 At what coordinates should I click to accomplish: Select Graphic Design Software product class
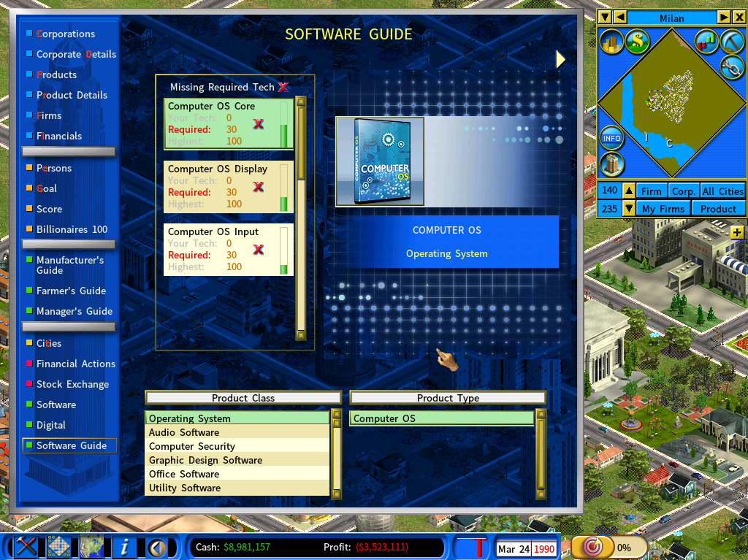(x=237, y=460)
